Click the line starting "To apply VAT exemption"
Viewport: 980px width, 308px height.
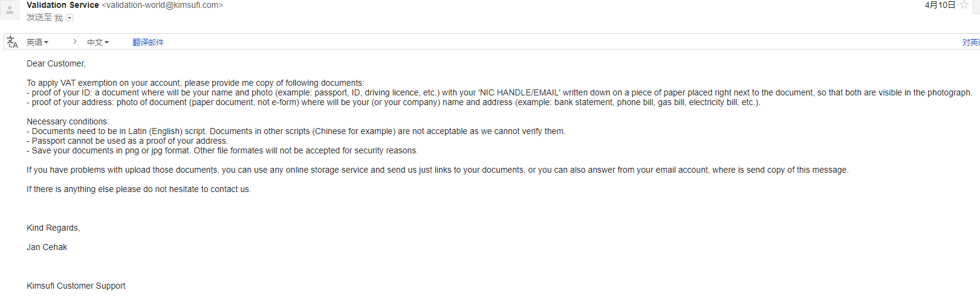tap(195, 83)
